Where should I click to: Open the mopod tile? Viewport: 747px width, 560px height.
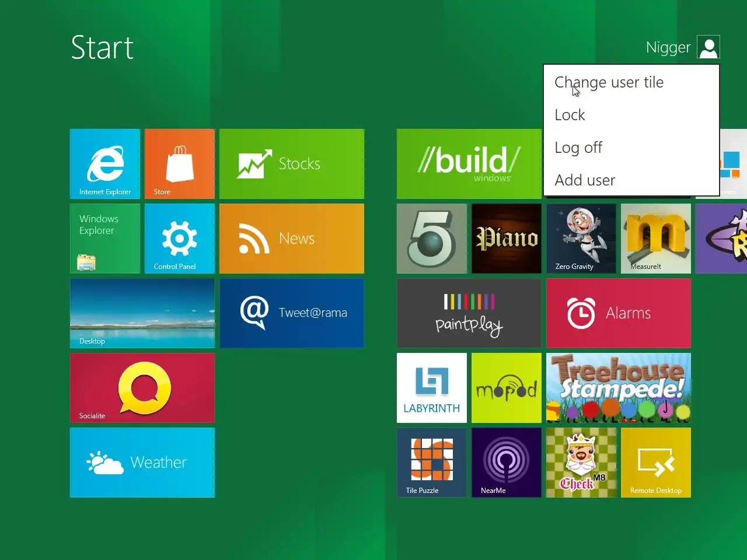tap(507, 388)
